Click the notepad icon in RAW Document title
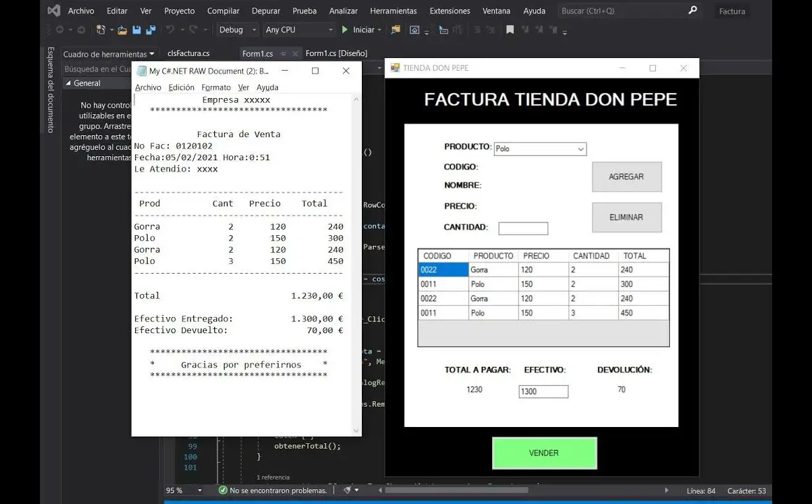The height and width of the screenshot is (504, 812). tap(141, 71)
